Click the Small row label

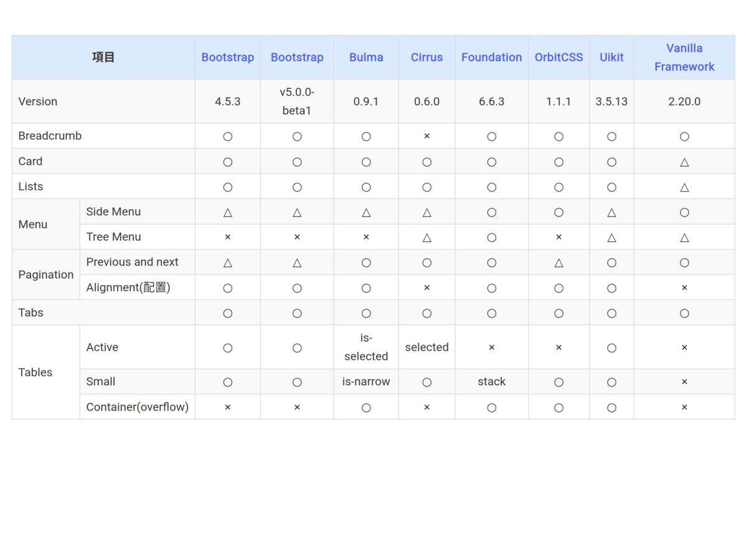[x=101, y=381]
